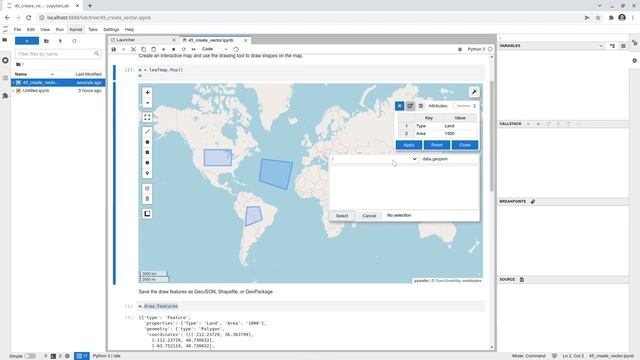
Task: Switch variables panel to table view
Action: [x=623, y=46]
